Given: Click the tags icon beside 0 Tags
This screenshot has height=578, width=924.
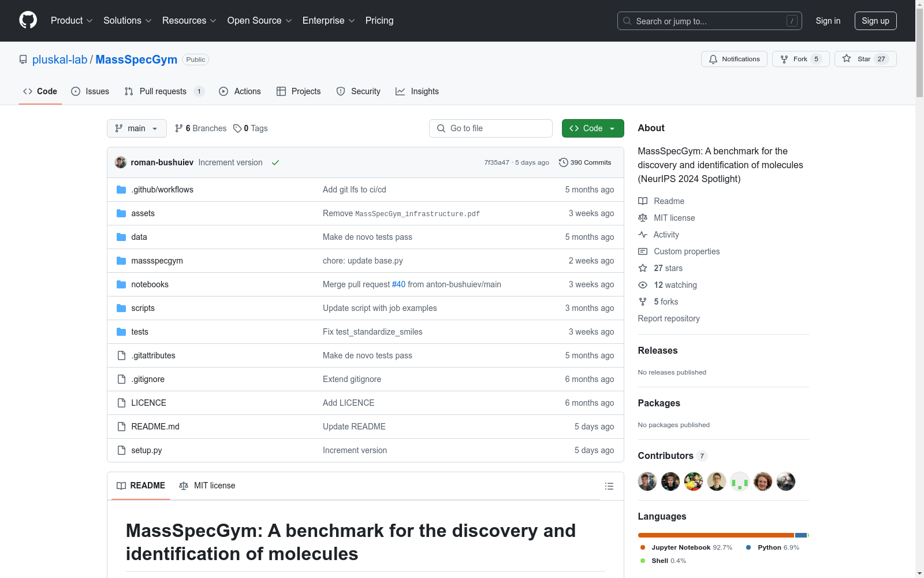Looking at the screenshot, I should 237,128.
